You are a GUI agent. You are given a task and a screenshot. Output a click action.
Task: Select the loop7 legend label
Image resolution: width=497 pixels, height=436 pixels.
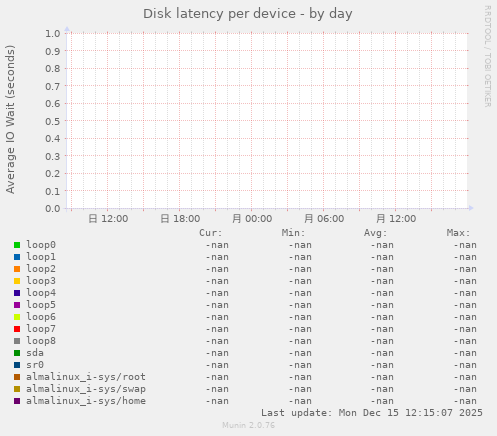coord(41,329)
